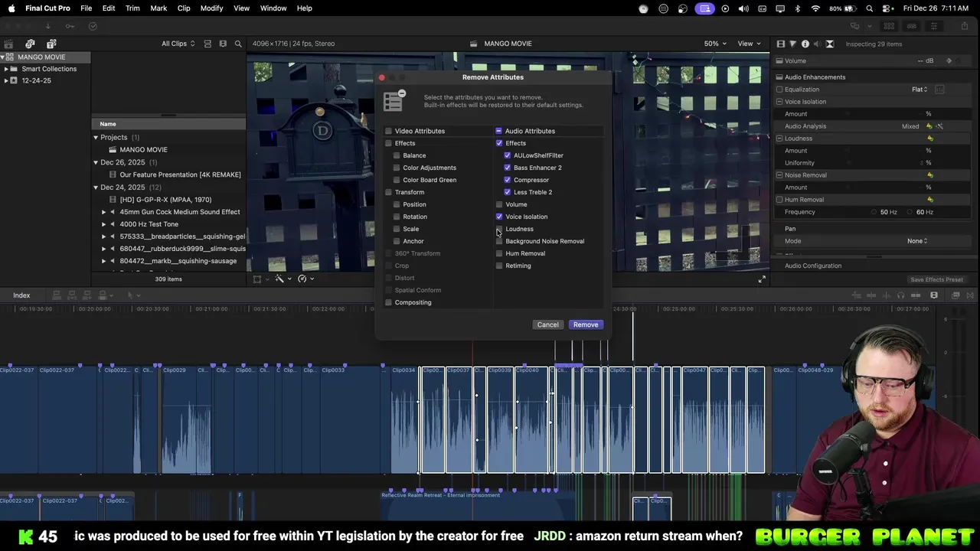This screenshot has height=551, width=980.
Task: Open the Info inspector icon
Action: [805, 44]
